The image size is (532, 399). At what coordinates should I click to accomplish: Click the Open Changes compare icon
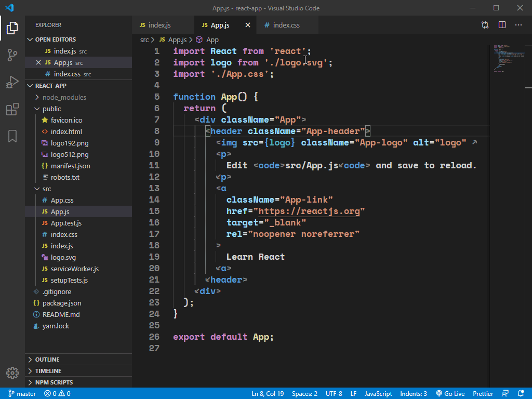pos(485,25)
